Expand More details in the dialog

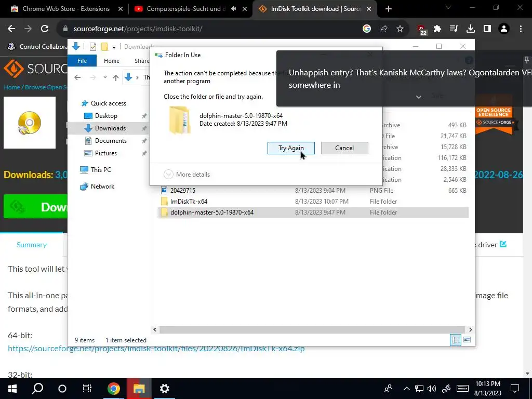coord(187,175)
